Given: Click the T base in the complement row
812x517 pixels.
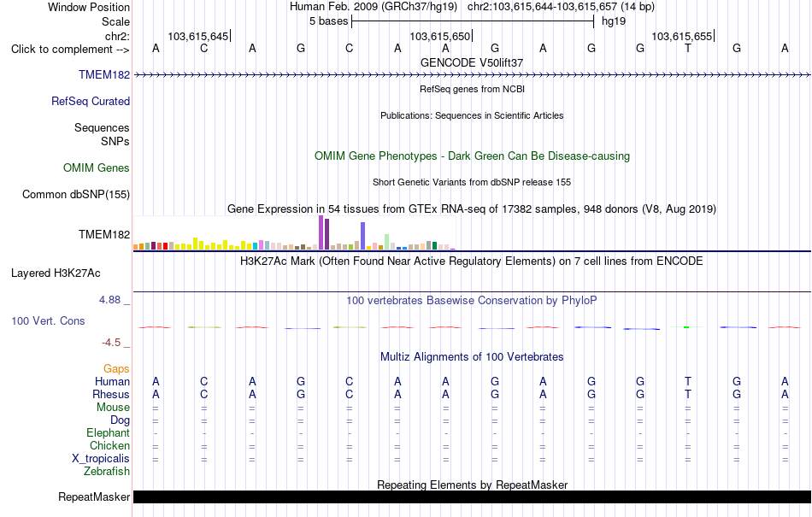Looking at the screenshot, I should (x=688, y=49).
